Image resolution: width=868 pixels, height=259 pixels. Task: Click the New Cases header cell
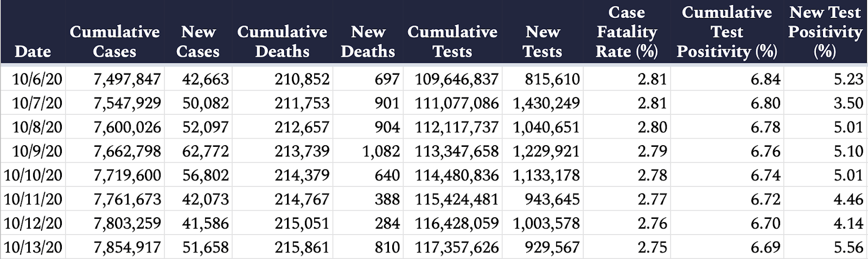[198, 41]
